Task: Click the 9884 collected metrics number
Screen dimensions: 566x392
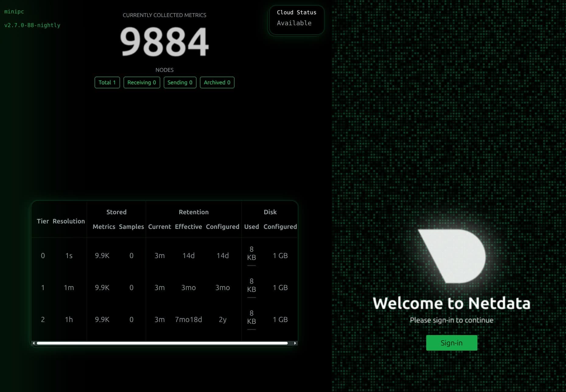Action: [x=164, y=42]
